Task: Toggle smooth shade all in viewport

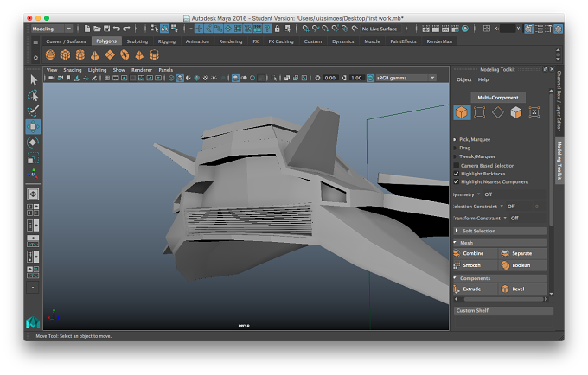Action: [x=180, y=78]
